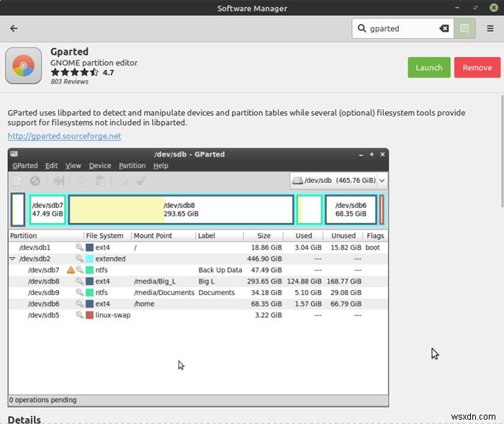Focus the search field containing gparted
This screenshot has height=424, width=504.
tap(402, 28)
